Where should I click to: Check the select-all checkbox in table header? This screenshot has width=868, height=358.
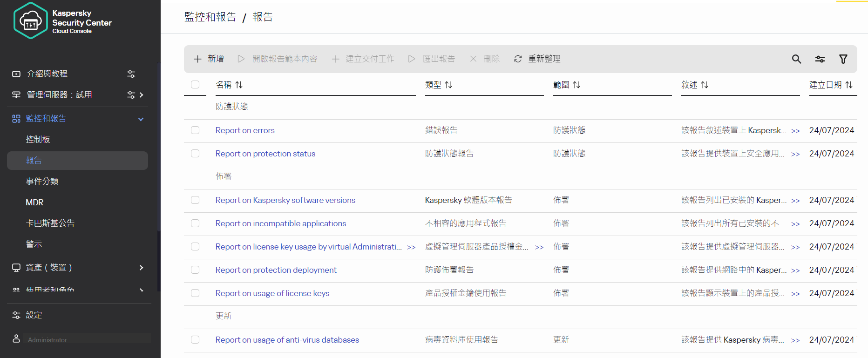[195, 85]
